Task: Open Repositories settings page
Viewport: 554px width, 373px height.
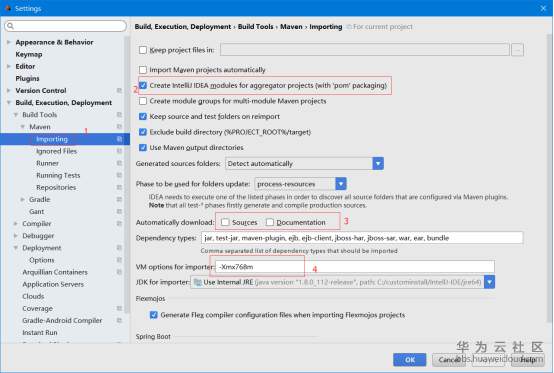Action: [x=56, y=187]
